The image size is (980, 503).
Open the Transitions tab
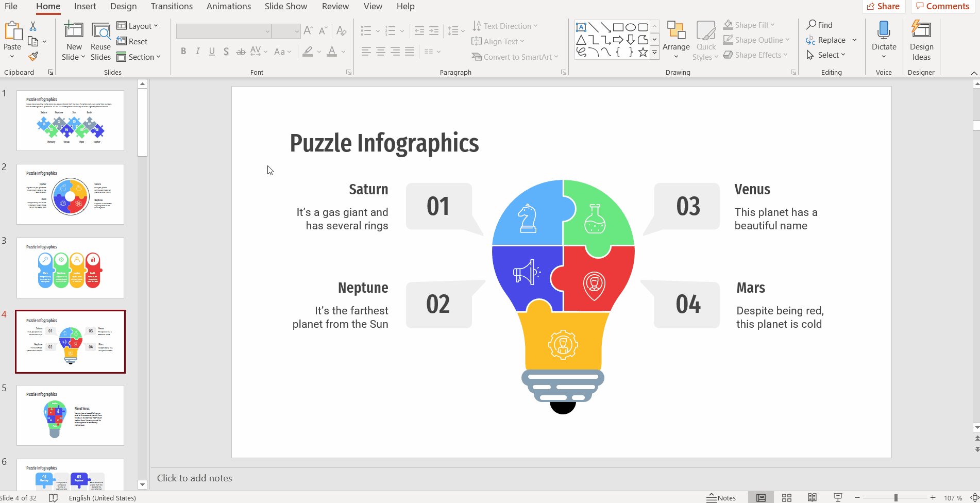point(172,6)
